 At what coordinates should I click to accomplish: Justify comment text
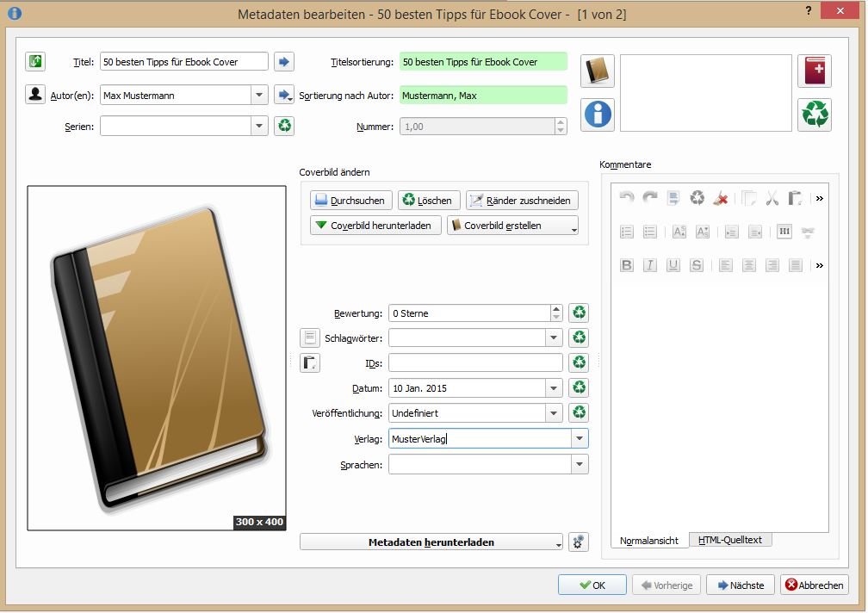(796, 265)
